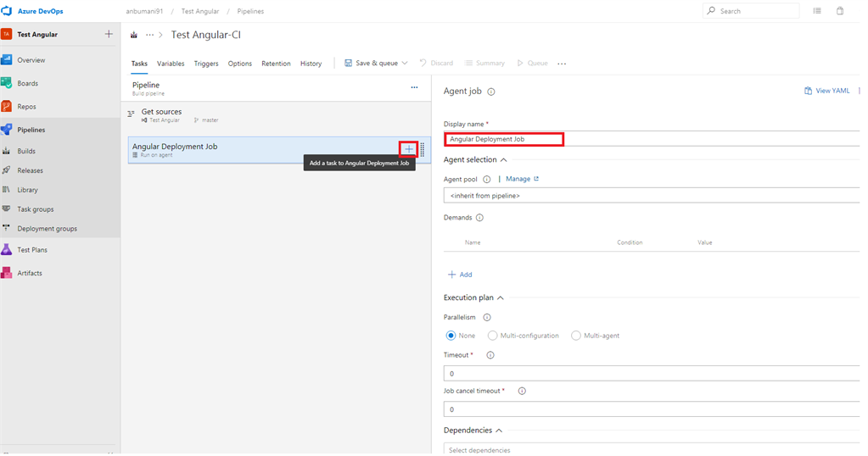Viewport: 868px width, 456px height.
Task: Open the Pipeline more options ellipsis
Action: coord(414,87)
